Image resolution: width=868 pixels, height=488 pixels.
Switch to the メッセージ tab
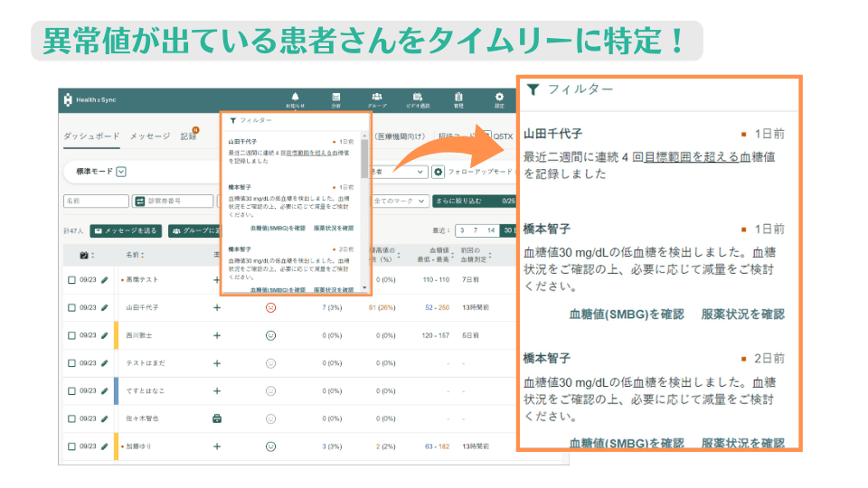[x=150, y=136]
